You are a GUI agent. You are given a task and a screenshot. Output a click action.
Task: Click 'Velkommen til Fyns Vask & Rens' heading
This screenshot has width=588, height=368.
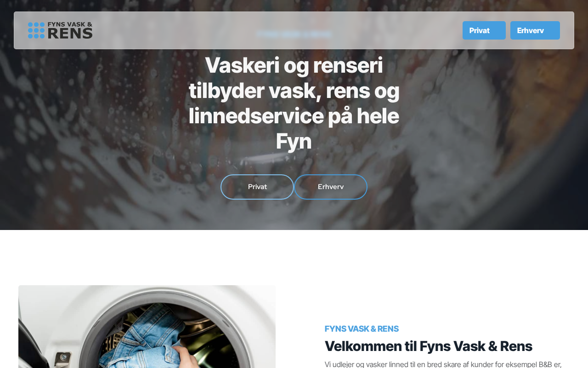[429, 346]
